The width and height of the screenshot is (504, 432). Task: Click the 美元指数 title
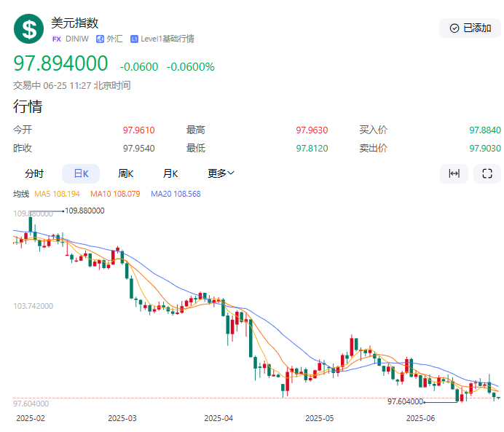pos(74,23)
